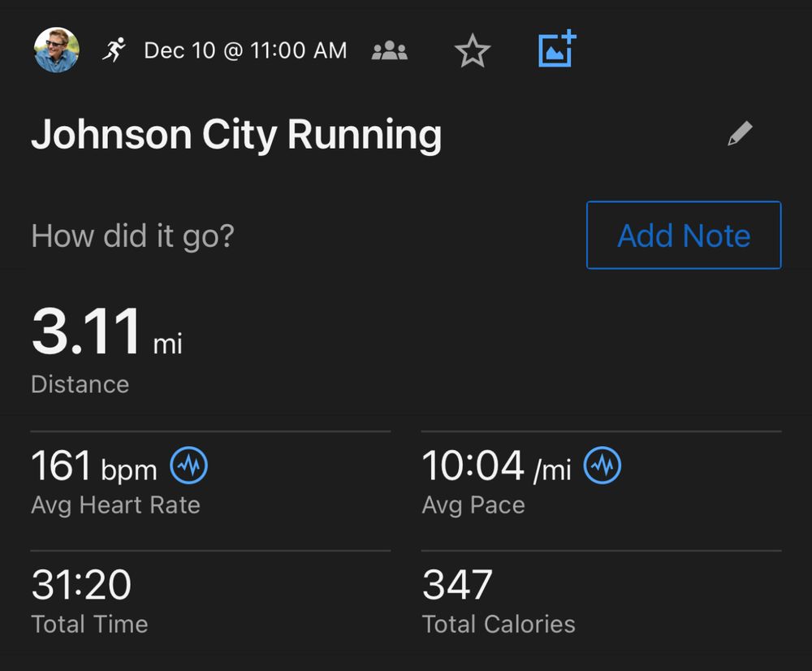Open pace chart icon beside 10:04 /mi
This screenshot has width=812, height=671.
coord(602,465)
